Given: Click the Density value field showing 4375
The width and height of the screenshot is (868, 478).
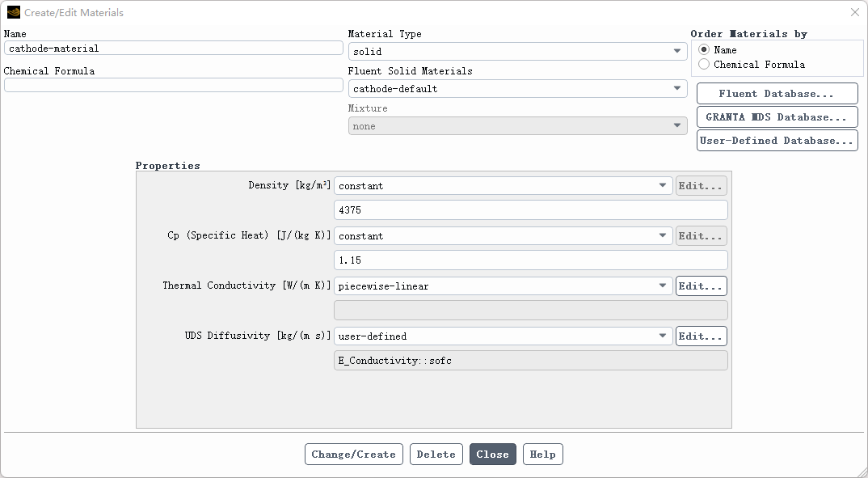Looking at the screenshot, I should point(530,210).
